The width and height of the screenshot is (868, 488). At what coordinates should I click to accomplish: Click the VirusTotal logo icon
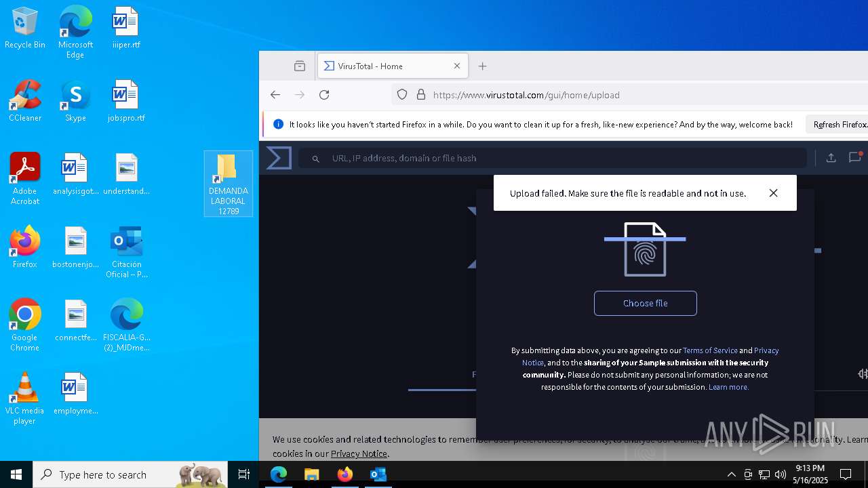(x=279, y=158)
